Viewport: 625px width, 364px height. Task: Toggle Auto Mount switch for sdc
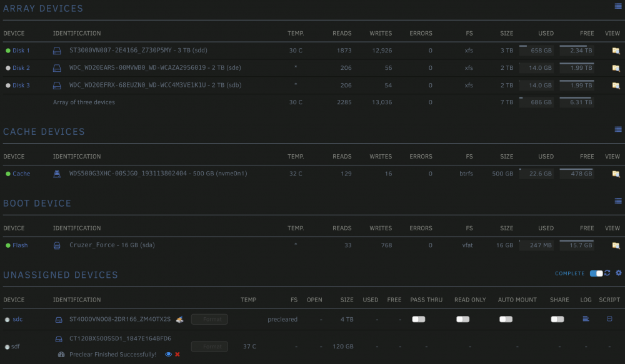(506, 320)
